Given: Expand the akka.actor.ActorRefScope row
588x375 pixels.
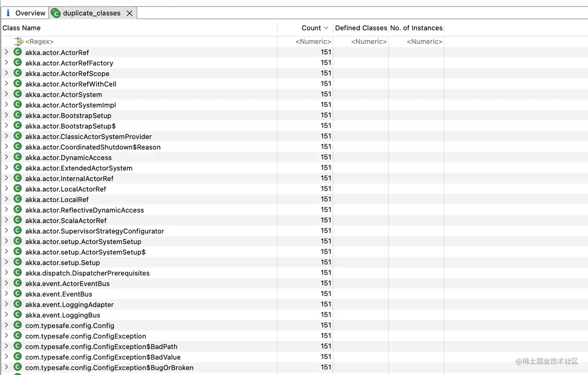Looking at the screenshot, I should (6, 73).
